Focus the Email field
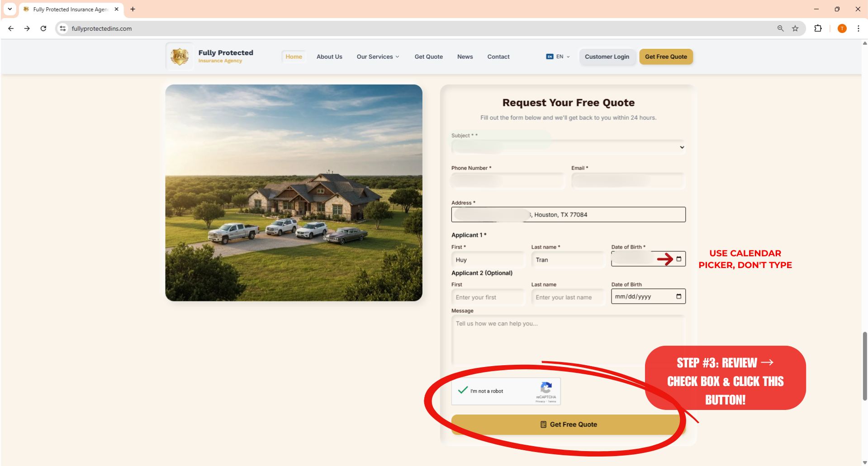The width and height of the screenshot is (868, 466). (x=628, y=181)
